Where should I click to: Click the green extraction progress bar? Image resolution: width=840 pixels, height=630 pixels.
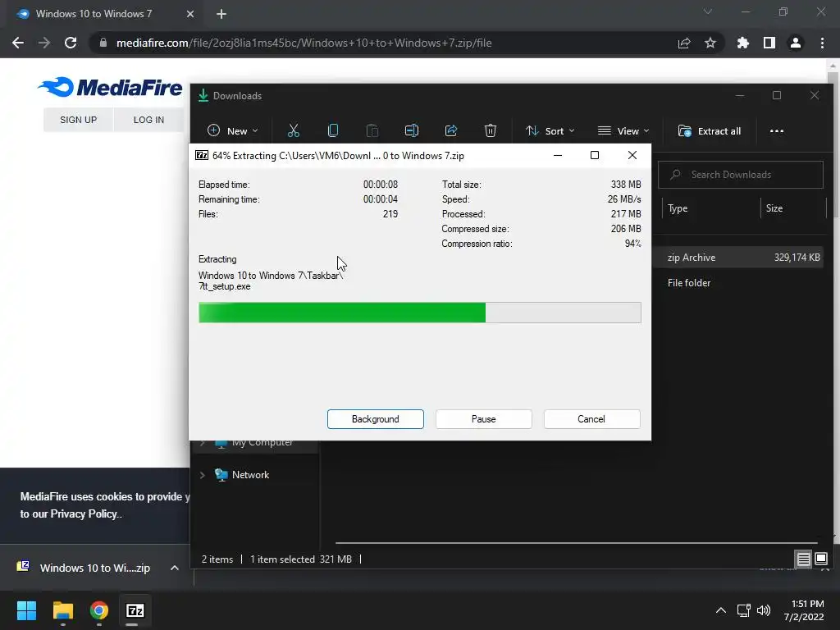419,313
